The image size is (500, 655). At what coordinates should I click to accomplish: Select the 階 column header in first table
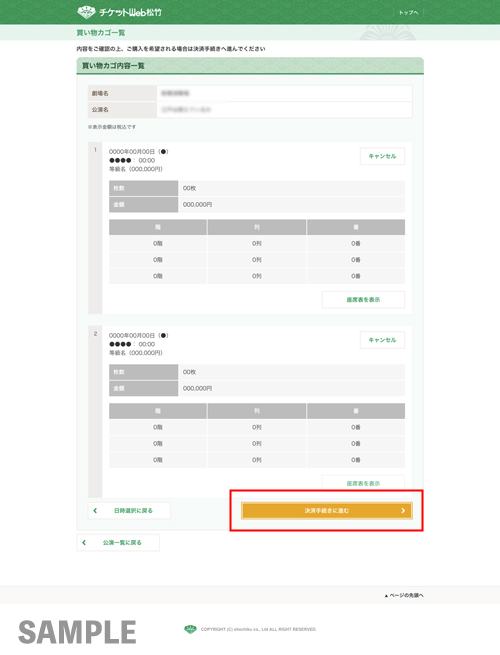(x=158, y=227)
